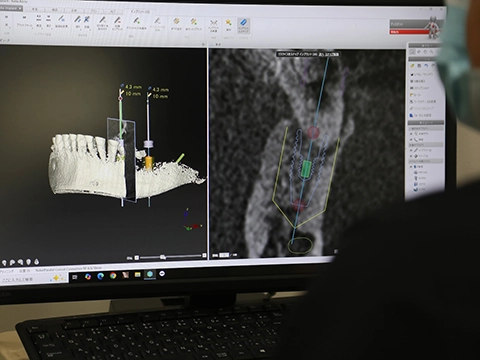Click the zoom slider handle under 3D view
480x360 pixels.
[x=163, y=257]
